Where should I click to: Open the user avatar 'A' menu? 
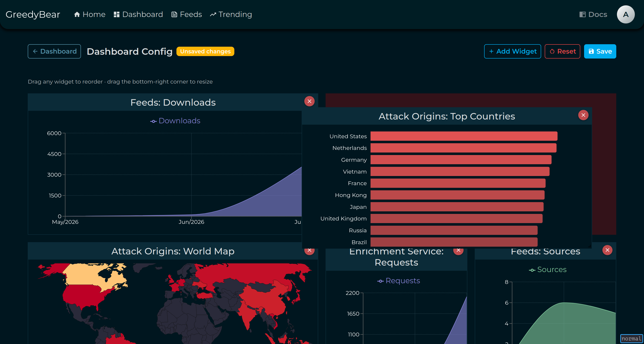point(625,15)
